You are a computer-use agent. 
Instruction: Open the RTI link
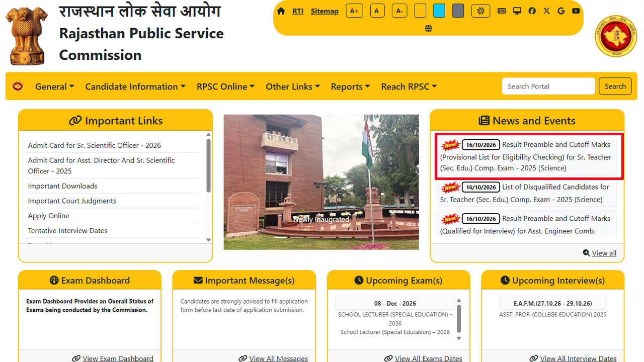298,11
